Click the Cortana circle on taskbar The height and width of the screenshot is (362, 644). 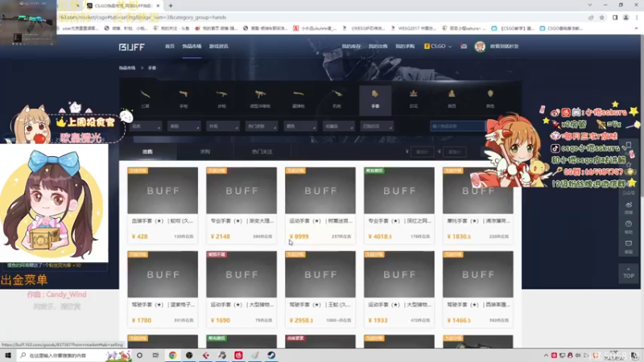click(x=139, y=355)
